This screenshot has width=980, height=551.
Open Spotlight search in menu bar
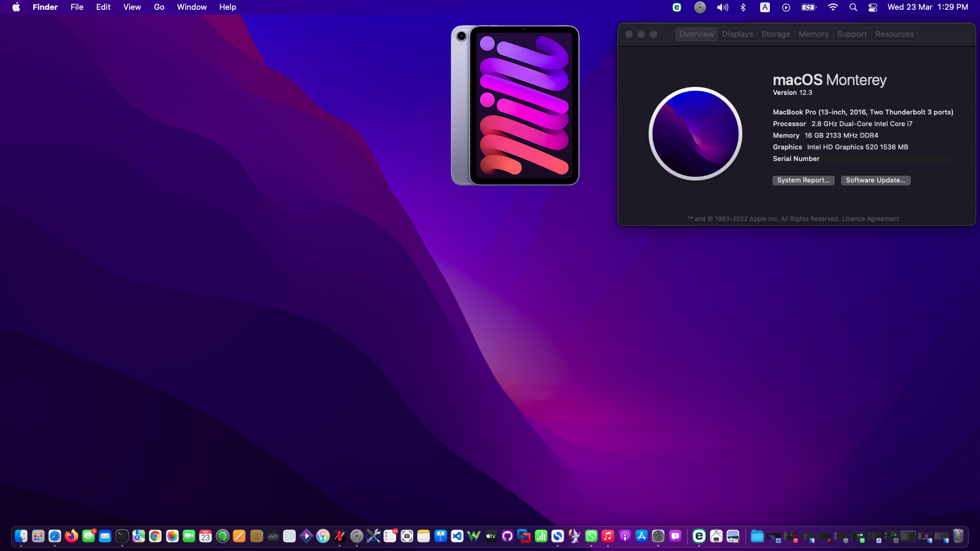click(853, 7)
